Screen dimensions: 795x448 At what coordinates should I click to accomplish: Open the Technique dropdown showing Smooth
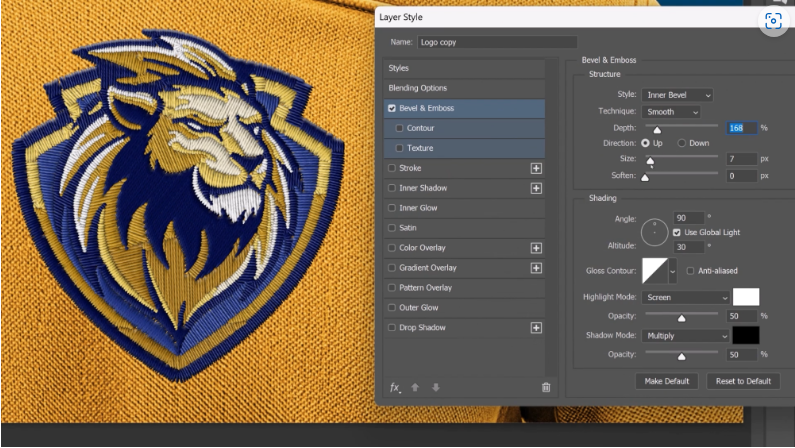671,111
